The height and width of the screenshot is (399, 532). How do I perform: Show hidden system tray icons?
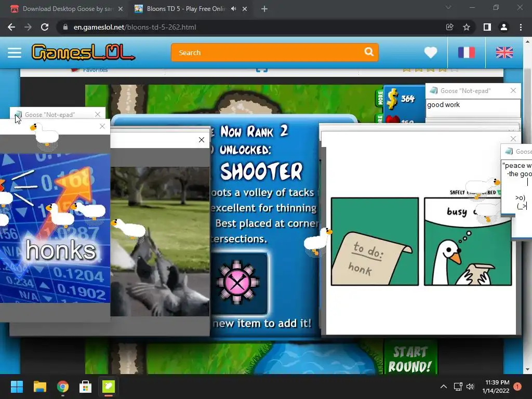pyautogui.click(x=444, y=387)
